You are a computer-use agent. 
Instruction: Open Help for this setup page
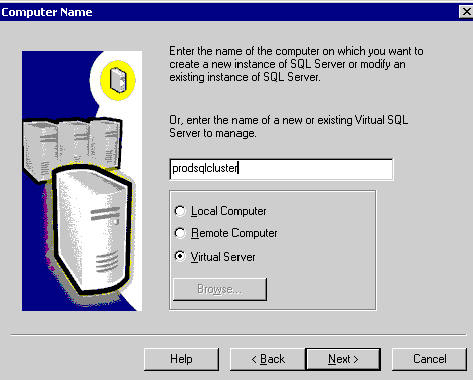[x=181, y=359]
